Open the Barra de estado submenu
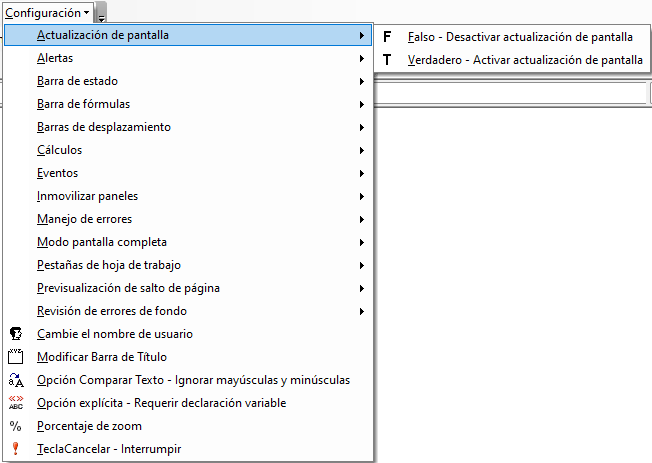This screenshot has width=652, height=463. pyautogui.click(x=188, y=81)
